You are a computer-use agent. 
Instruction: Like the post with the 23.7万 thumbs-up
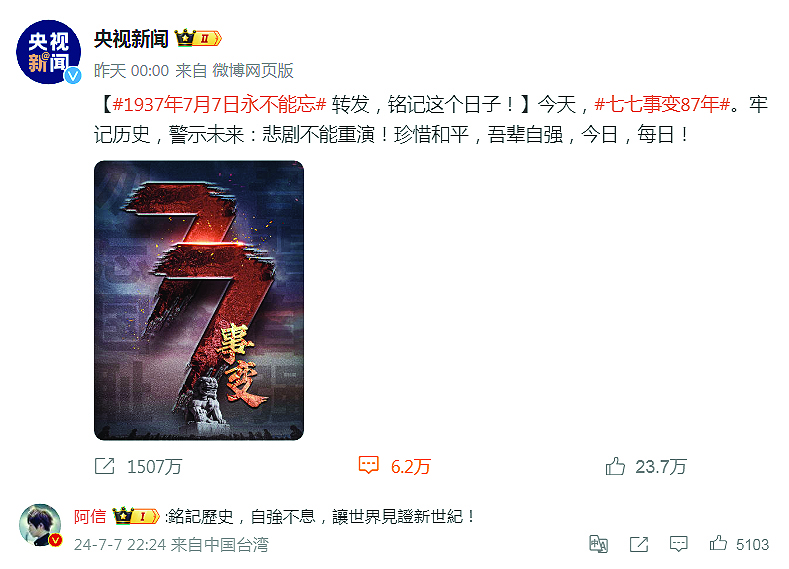615,466
